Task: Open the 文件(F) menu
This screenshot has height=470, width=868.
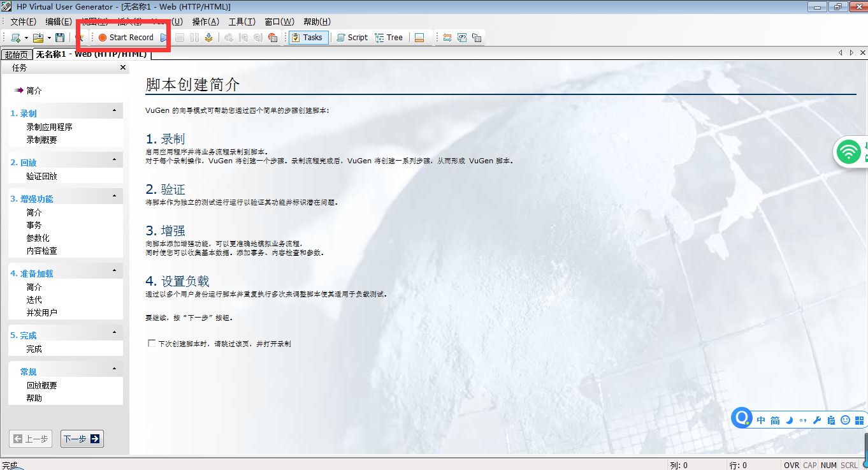Action: coord(23,22)
